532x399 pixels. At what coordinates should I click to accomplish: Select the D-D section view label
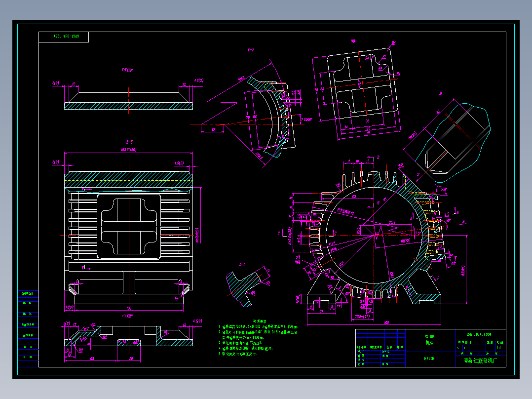tap(242, 265)
